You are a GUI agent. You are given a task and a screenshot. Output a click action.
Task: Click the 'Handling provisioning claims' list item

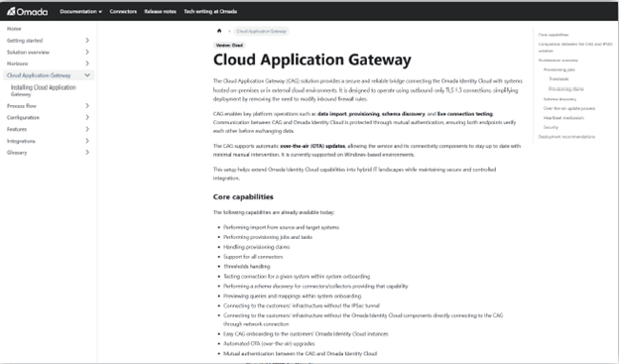click(257, 247)
